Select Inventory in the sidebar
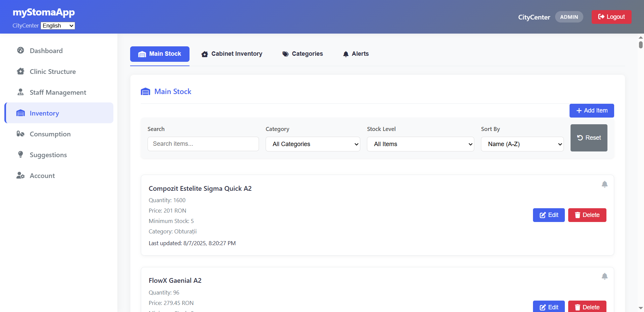644x312 pixels. coord(59,113)
